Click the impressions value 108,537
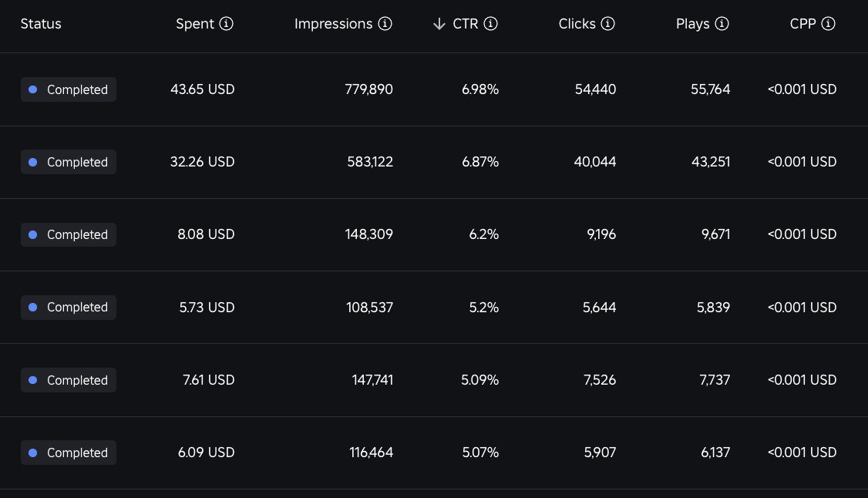The image size is (868, 498). pyautogui.click(x=370, y=307)
